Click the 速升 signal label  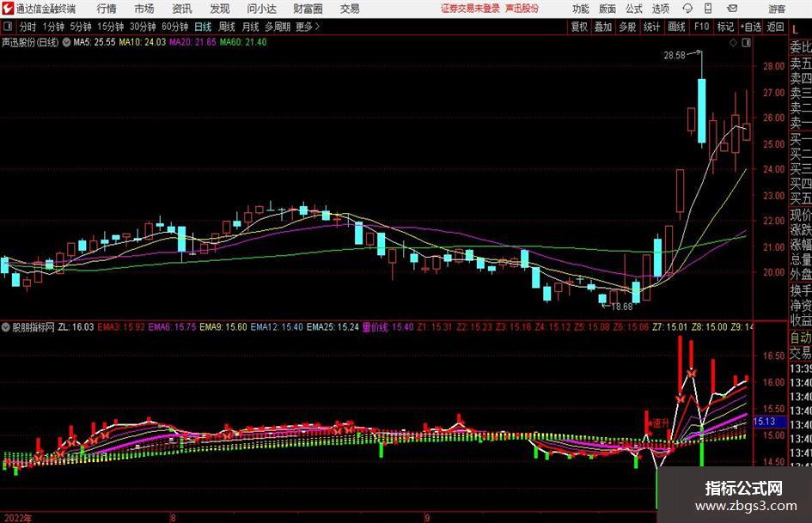pyautogui.click(x=661, y=423)
